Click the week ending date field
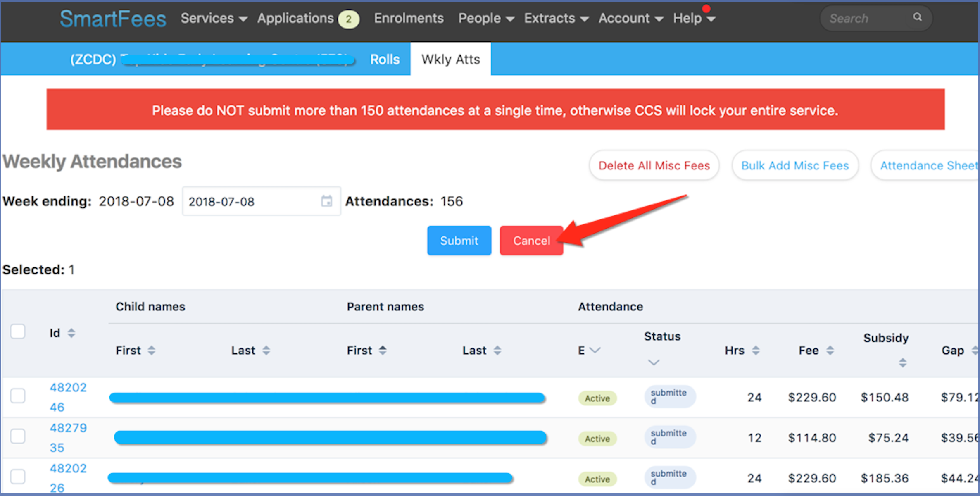The height and width of the screenshot is (496, 980). coord(262,201)
